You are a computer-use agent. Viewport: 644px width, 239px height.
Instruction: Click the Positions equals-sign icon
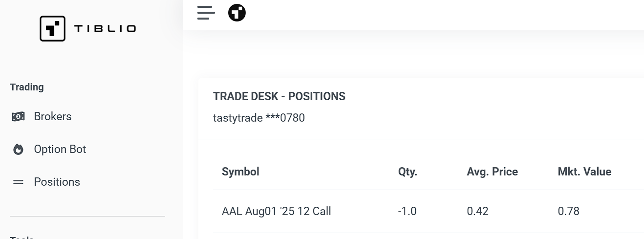point(18,182)
